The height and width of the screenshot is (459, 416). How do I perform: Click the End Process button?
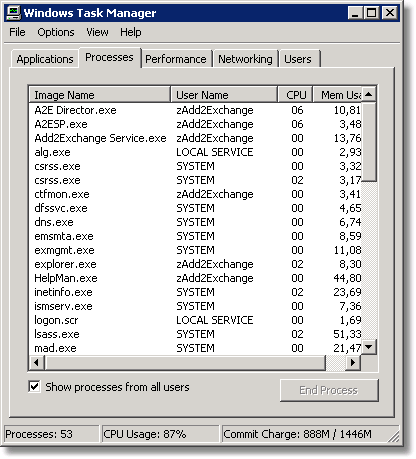[329, 390]
